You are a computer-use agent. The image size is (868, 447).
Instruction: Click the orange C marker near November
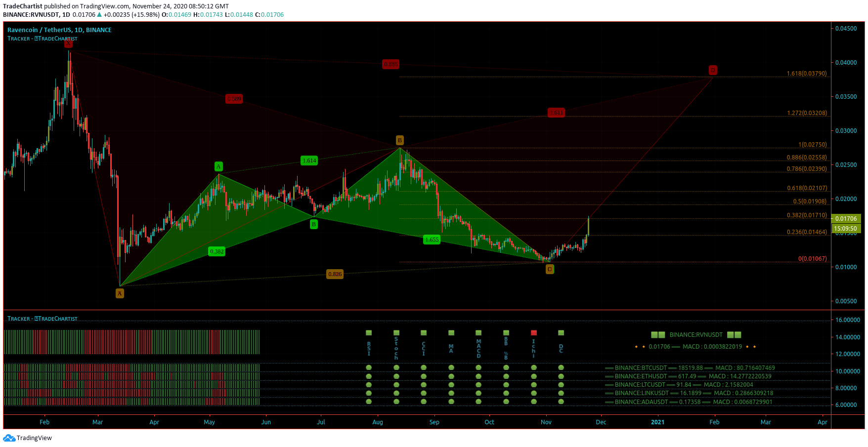pos(550,269)
